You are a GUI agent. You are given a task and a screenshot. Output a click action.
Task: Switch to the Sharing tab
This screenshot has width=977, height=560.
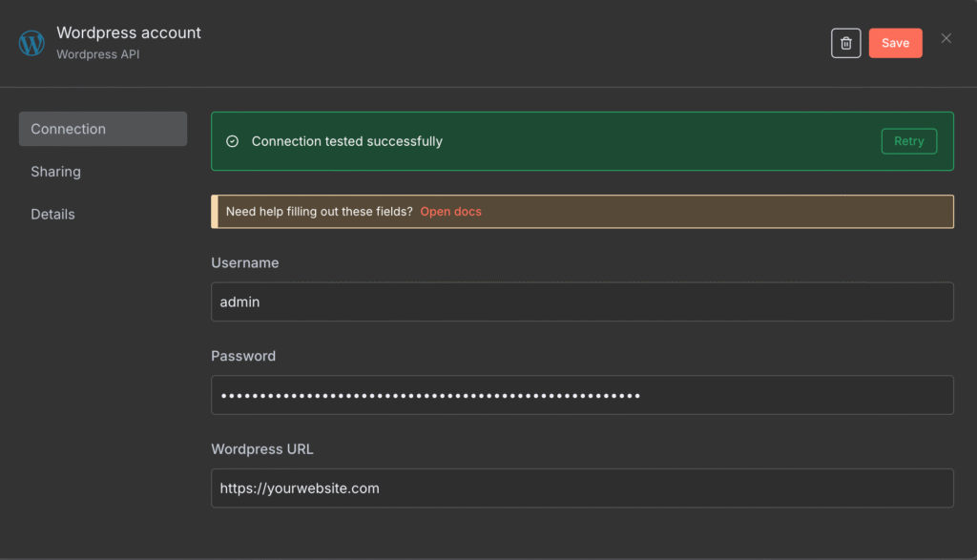[55, 171]
